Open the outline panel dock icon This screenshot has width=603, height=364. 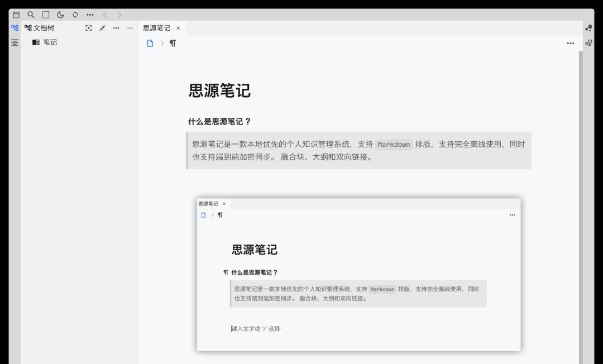(x=15, y=42)
